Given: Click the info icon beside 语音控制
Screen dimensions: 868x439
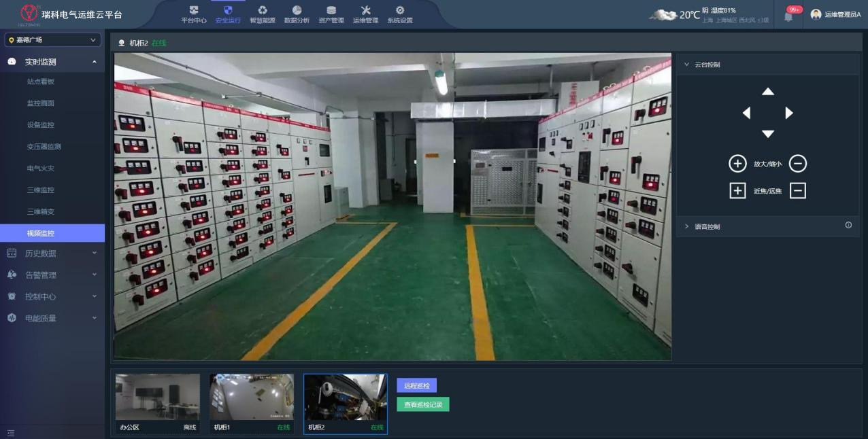Looking at the screenshot, I should tap(848, 226).
